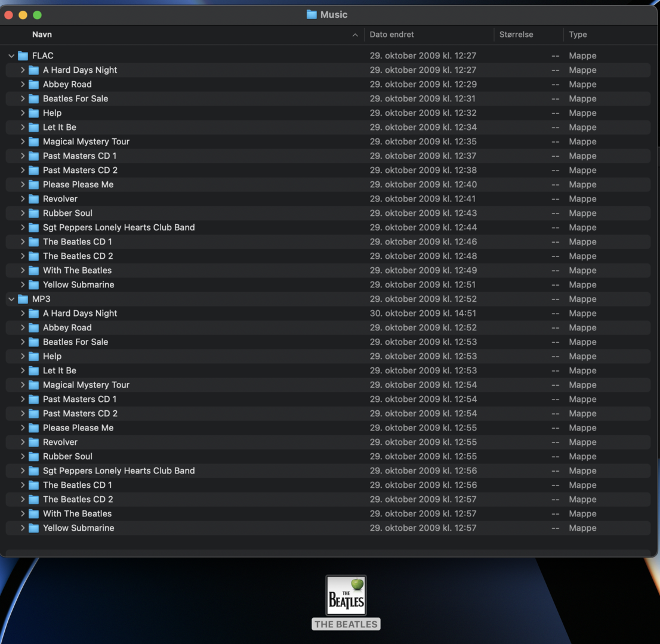Select With The Beatles under MP3
Image resolution: width=660 pixels, height=644 pixels.
78,513
